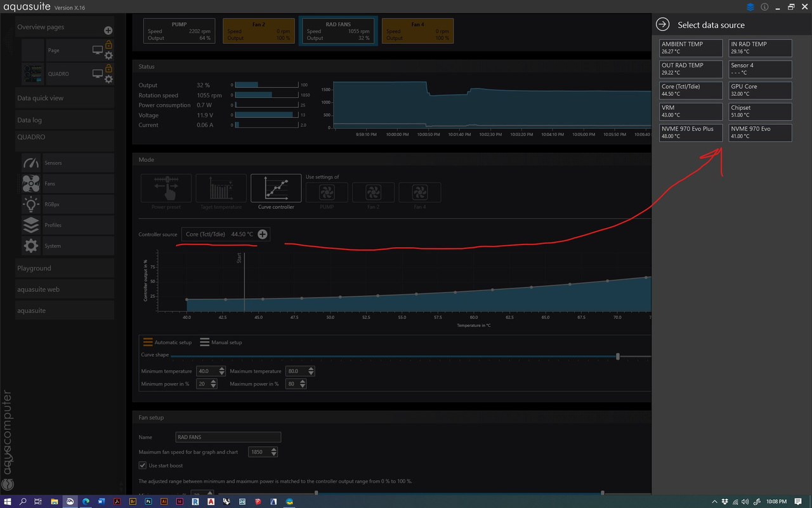Click the back arrow in Select data source

662,24
